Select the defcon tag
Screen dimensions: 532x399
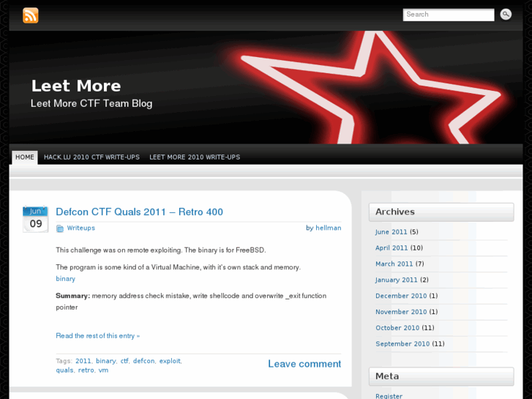click(x=143, y=361)
